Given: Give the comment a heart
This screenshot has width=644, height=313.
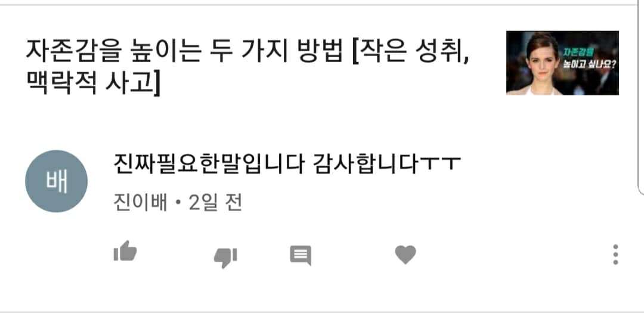Looking at the screenshot, I should [x=405, y=255].
